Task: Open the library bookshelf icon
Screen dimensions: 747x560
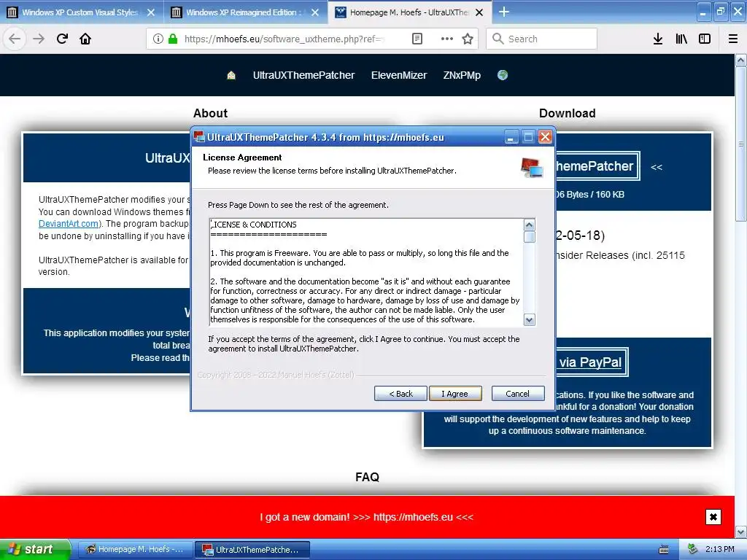Action: pyautogui.click(x=681, y=39)
